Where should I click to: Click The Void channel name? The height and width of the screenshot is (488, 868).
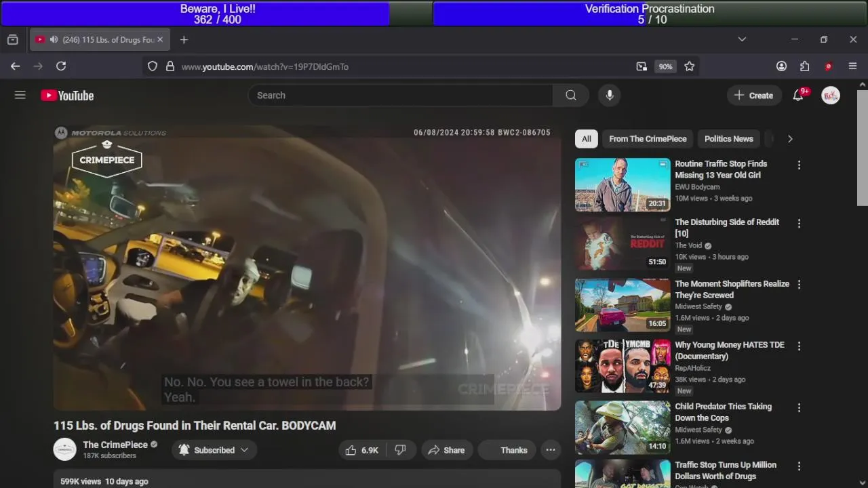click(688, 245)
